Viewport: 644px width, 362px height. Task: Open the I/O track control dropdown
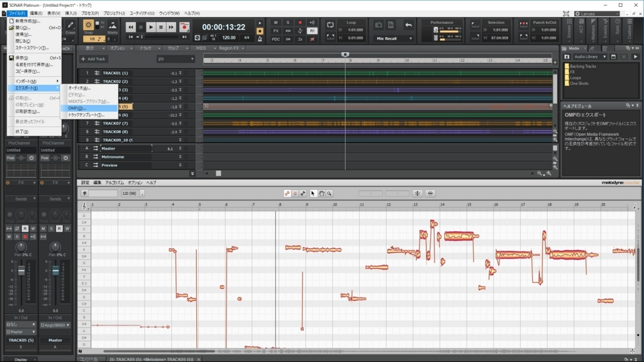tap(175, 59)
